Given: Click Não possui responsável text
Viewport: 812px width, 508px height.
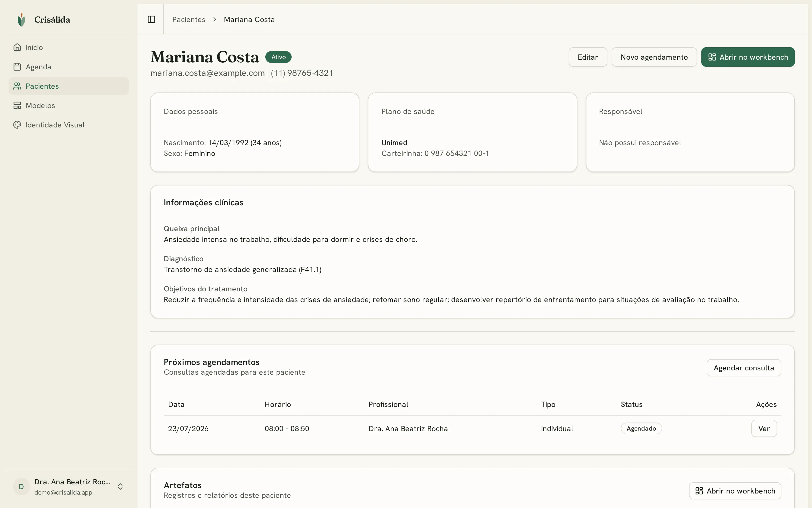Looking at the screenshot, I should coord(640,142).
